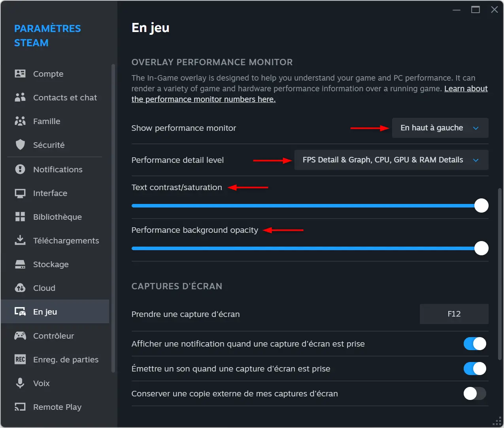Open the Famille settings page
504x428 pixels.
pos(55,121)
